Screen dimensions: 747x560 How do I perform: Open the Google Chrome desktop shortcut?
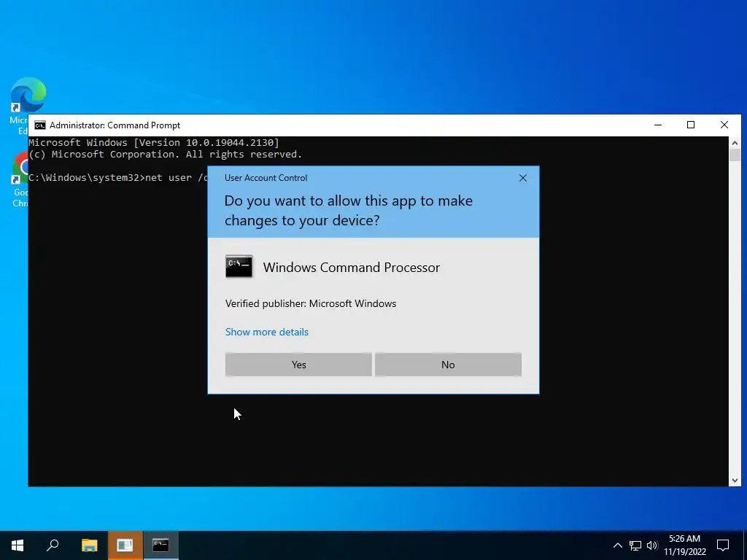20,179
